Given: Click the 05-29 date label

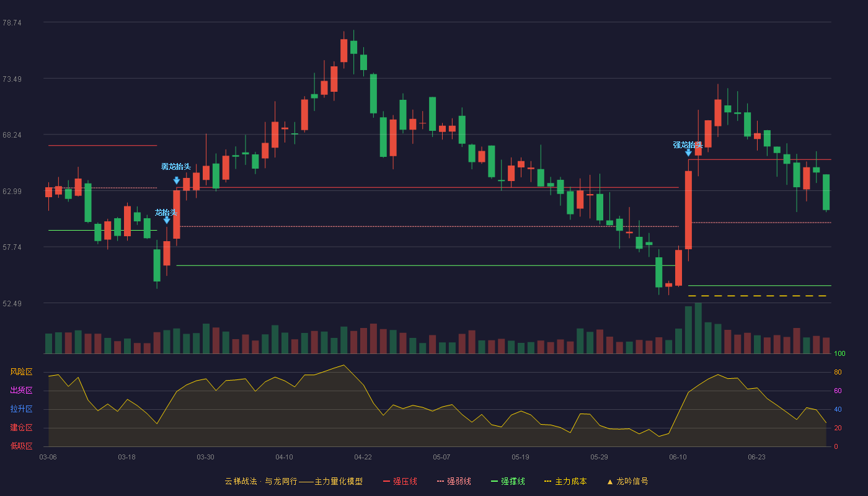Looking at the screenshot, I should tap(599, 457).
